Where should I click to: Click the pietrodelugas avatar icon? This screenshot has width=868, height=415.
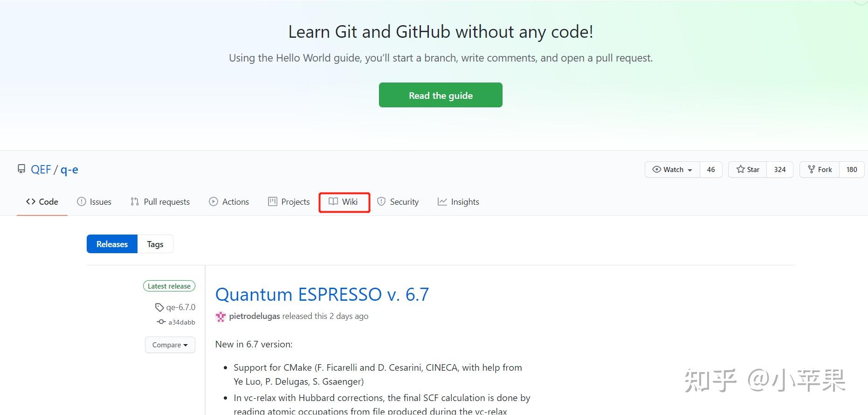coord(220,317)
